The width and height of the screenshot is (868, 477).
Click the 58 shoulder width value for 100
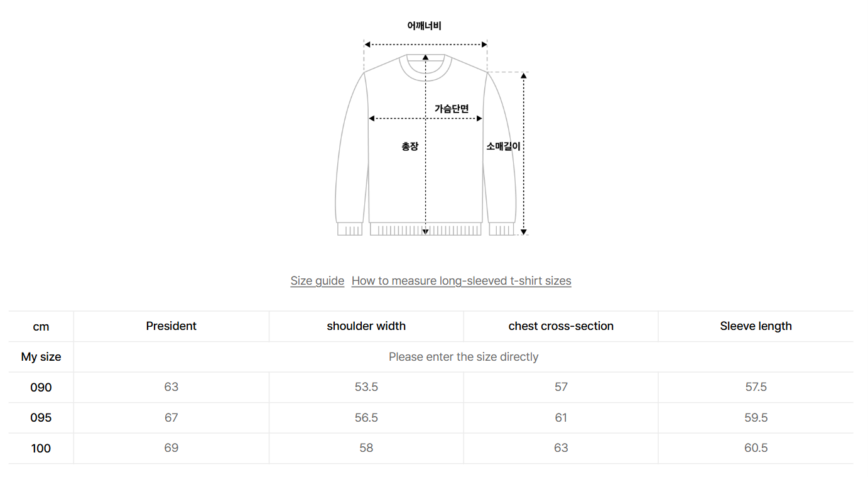pyautogui.click(x=366, y=448)
